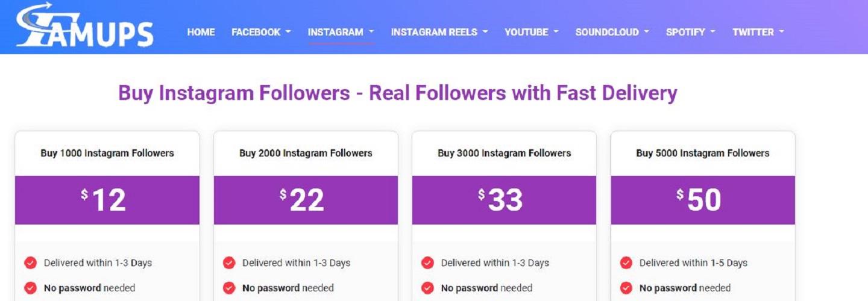Expand the Instagram Reels dropdown
Image resolution: width=868 pixels, height=301 pixels.
pos(439,33)
